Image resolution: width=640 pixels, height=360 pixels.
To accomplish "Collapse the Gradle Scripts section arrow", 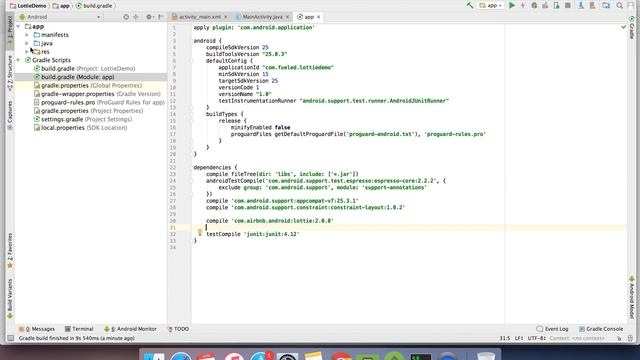I will (x=18, y=60).
